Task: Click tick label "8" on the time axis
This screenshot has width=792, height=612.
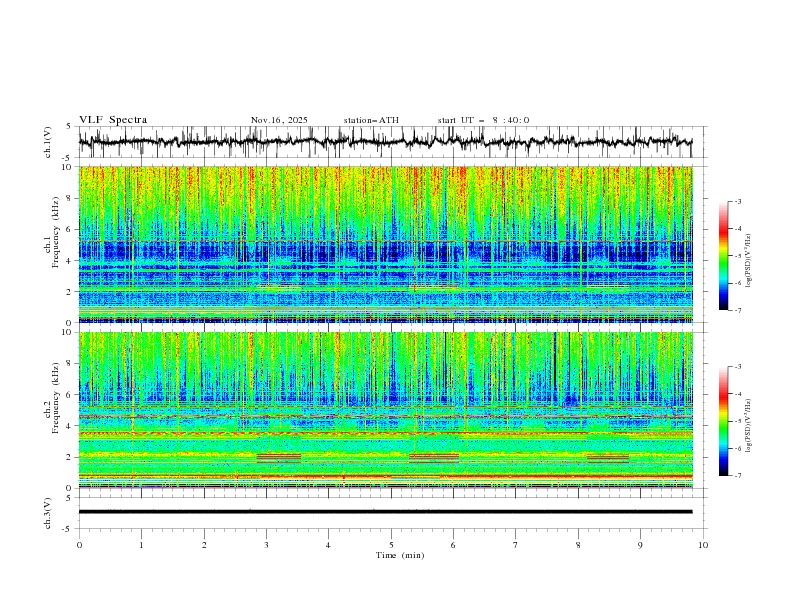Action: 578,545
